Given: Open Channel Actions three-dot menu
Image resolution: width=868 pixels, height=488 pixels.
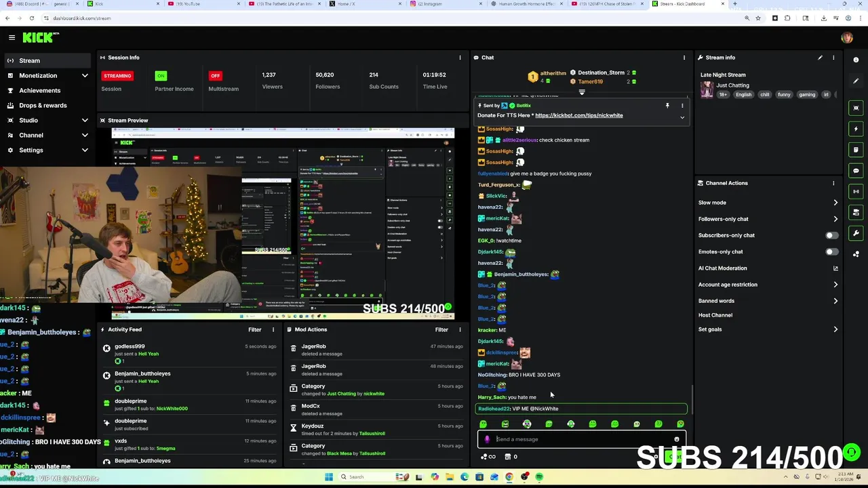Looking at the screenshot, I should click(x=833, y=183).
